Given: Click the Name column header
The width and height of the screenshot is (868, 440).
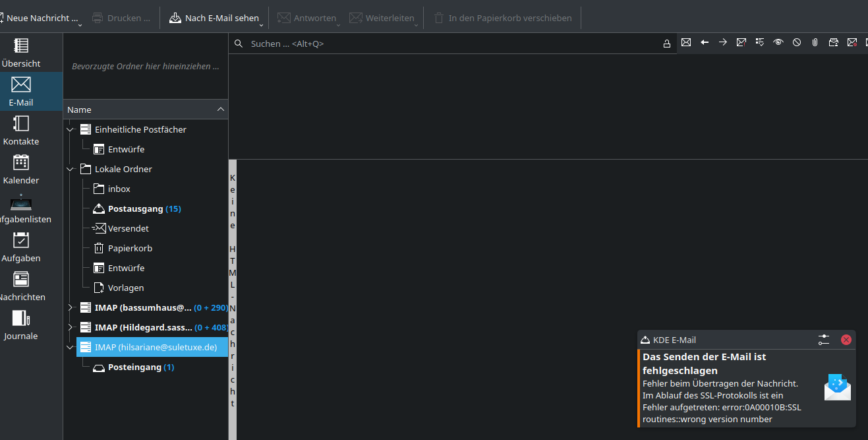Looking at the screenshot, I should [x=146, y=110].
